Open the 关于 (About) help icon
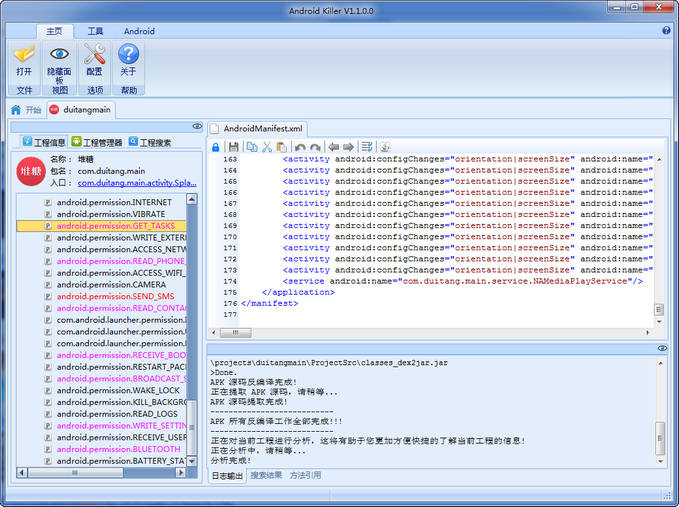Image resolution: width=679 pixels, height=507 pixels. 129,54
